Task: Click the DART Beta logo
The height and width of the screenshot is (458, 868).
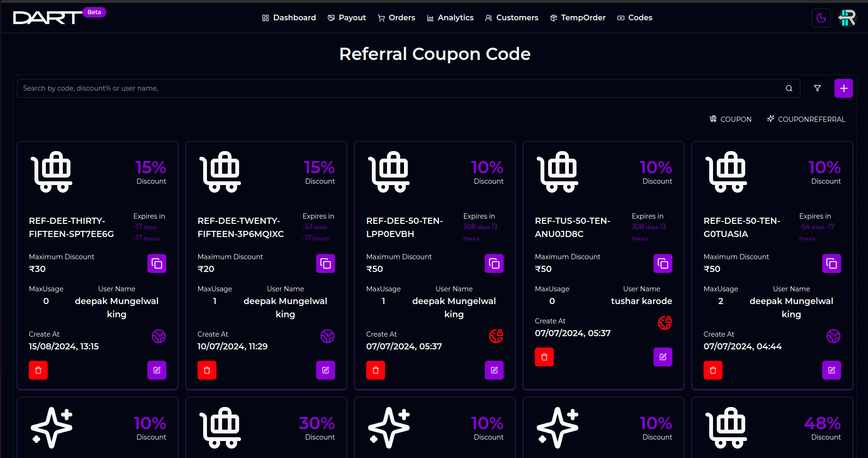Action: pos(59,17)
